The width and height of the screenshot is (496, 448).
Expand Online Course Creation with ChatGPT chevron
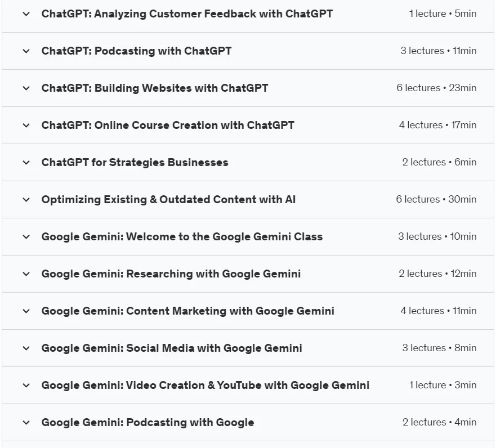tap(26, 125)
